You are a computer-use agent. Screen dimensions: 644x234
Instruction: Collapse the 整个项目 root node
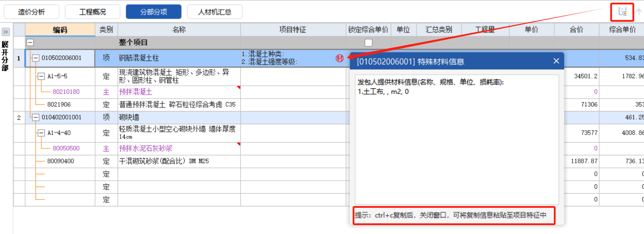[x=30, y=43]
